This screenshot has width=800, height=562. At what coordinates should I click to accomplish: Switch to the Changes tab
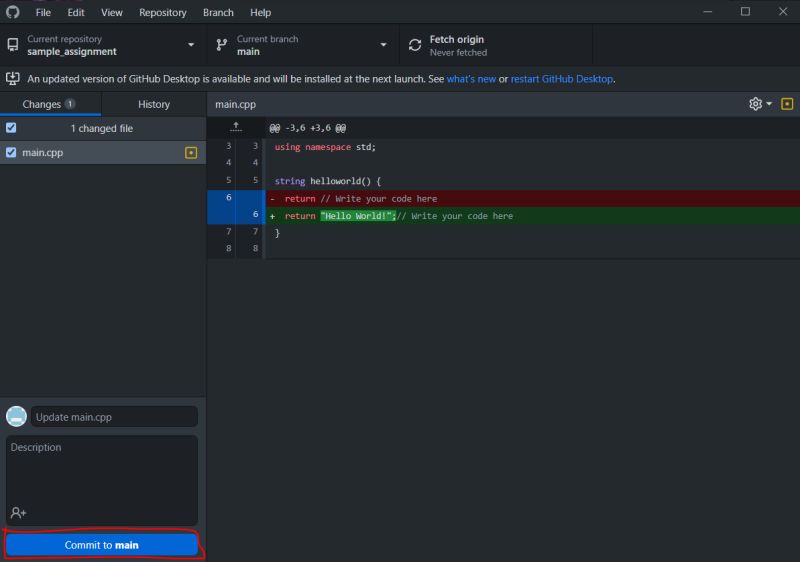pos(50,104)
